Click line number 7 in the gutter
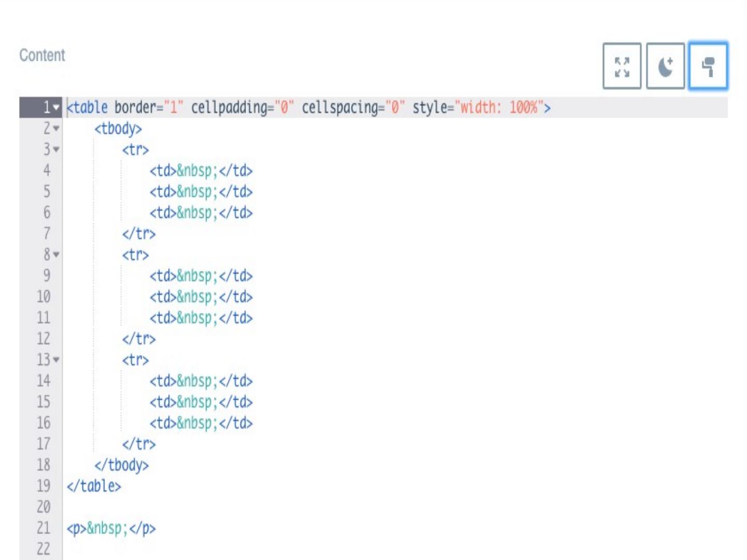This screenshot has height=560, width=747. [x=47, y=234]
